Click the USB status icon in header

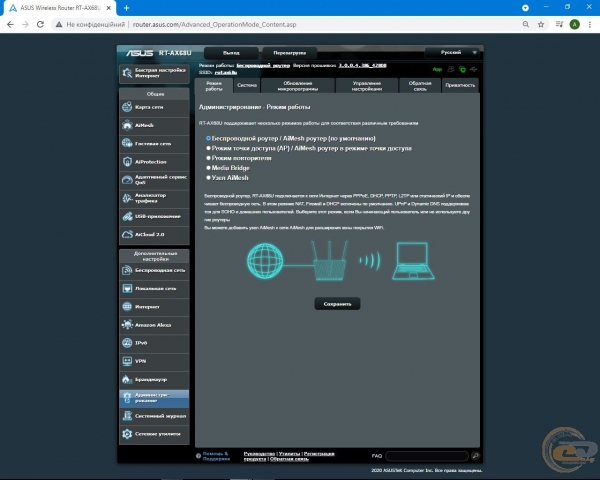(474, 69)
